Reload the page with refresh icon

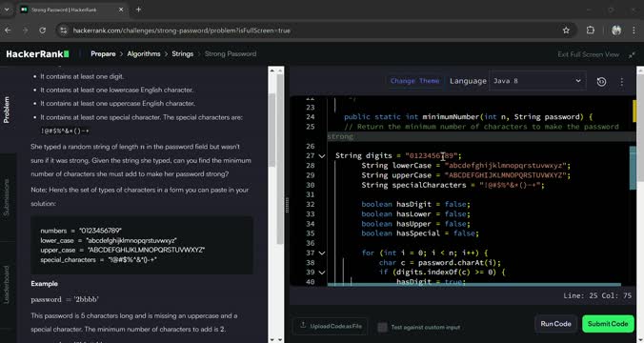42,30
